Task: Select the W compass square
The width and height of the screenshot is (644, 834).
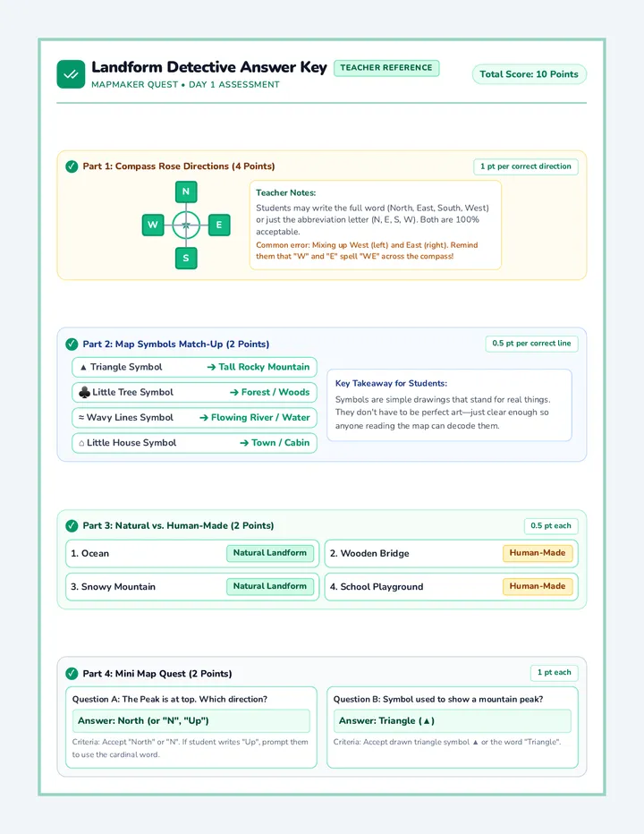Action: tap(153, 225)
